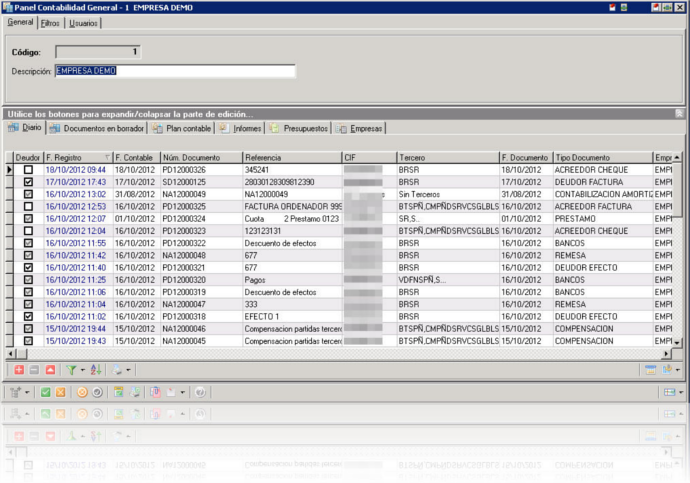
Task: Click the Descripción field EMPRESA DEMO
Action: [x=175, y=71]
